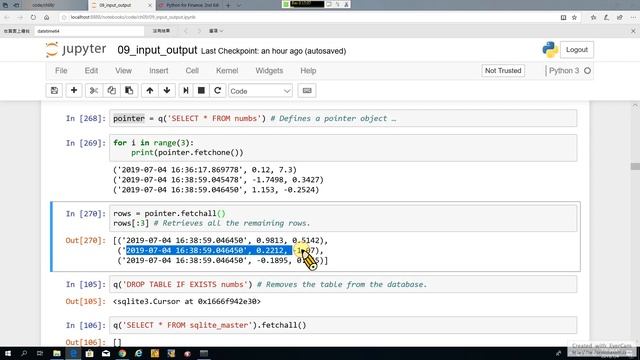This screenshot has height=360, width=640.
Task: Click the Python logo icon
Action: 550,49
